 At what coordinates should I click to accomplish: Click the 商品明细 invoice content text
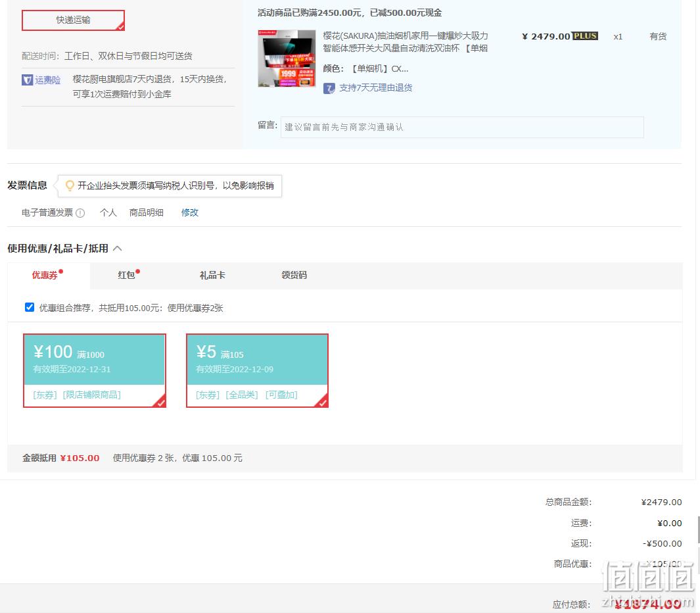pos(146,212)
